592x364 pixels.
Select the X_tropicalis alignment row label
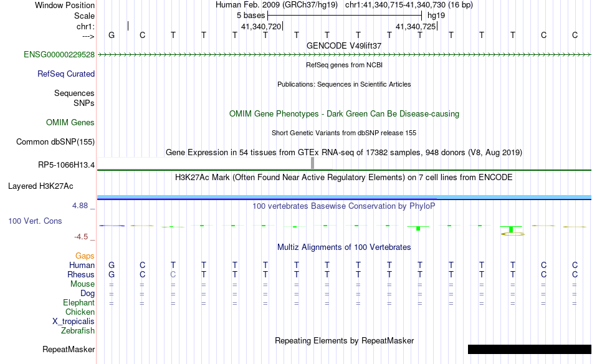(x=74, y=322)
